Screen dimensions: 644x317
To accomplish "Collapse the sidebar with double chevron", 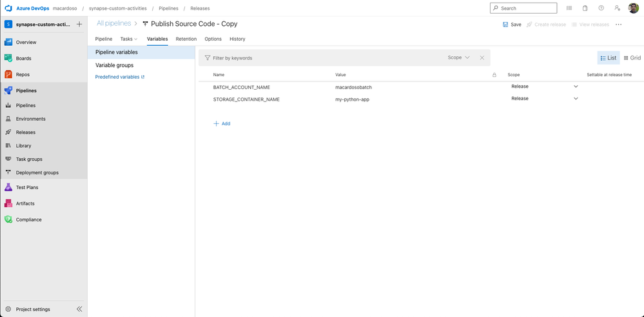I will [79, 309].
